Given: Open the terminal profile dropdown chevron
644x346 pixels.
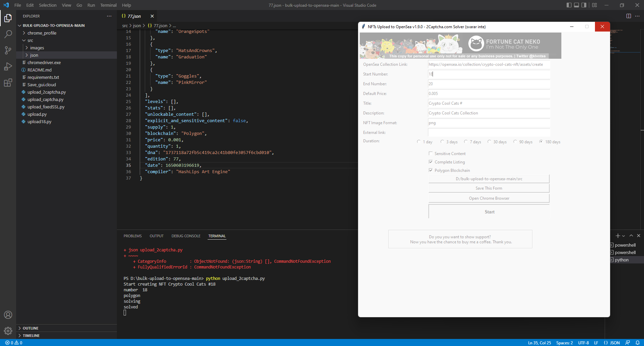Looking at the screenshot, I should point(624,236).
